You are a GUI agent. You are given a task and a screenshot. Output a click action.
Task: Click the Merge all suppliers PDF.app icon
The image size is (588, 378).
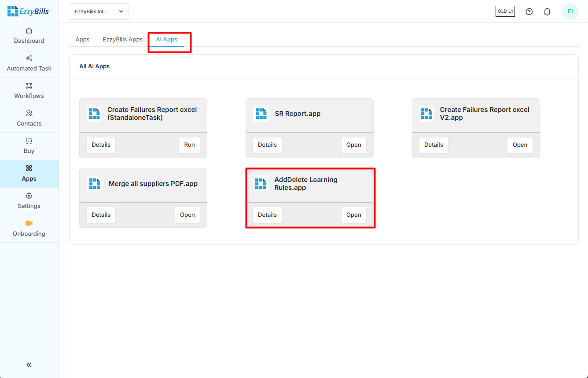click(x=94, y=184)
